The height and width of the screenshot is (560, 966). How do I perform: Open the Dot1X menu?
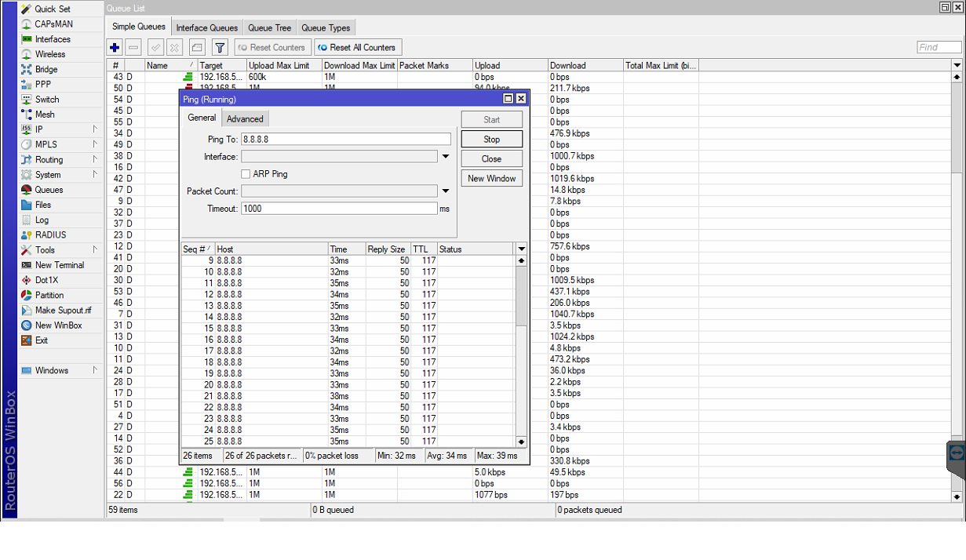pos(46,280)
